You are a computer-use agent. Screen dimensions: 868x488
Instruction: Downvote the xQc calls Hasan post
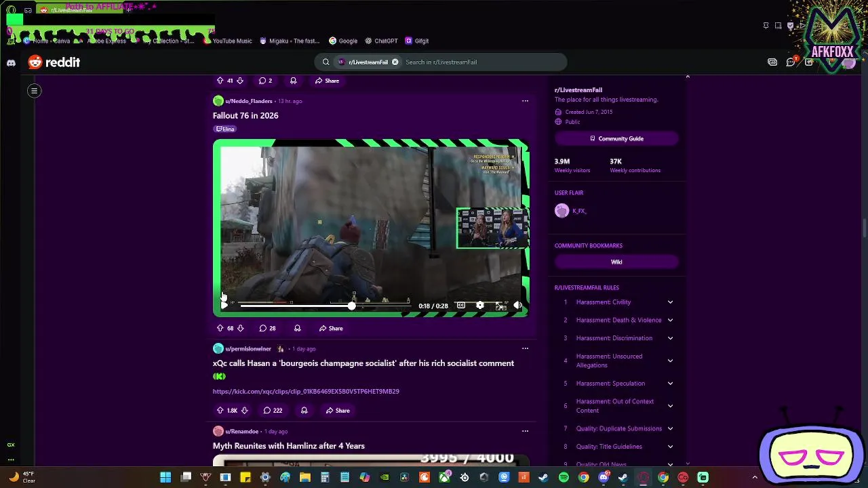245,410
